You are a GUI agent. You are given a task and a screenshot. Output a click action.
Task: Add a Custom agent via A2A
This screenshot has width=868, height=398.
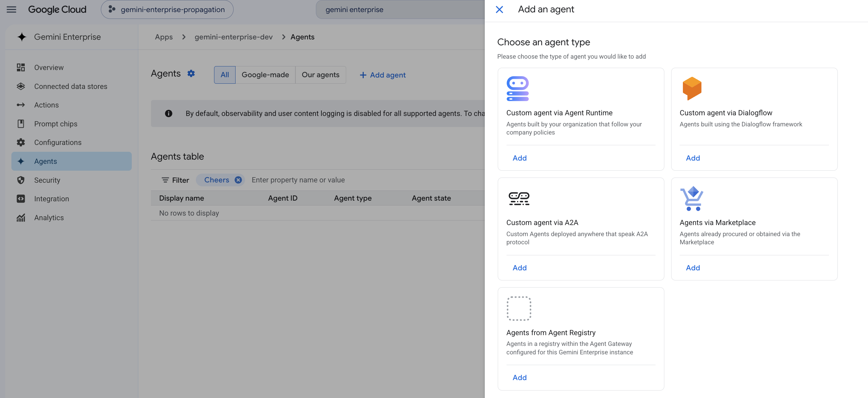coord(520,268)
